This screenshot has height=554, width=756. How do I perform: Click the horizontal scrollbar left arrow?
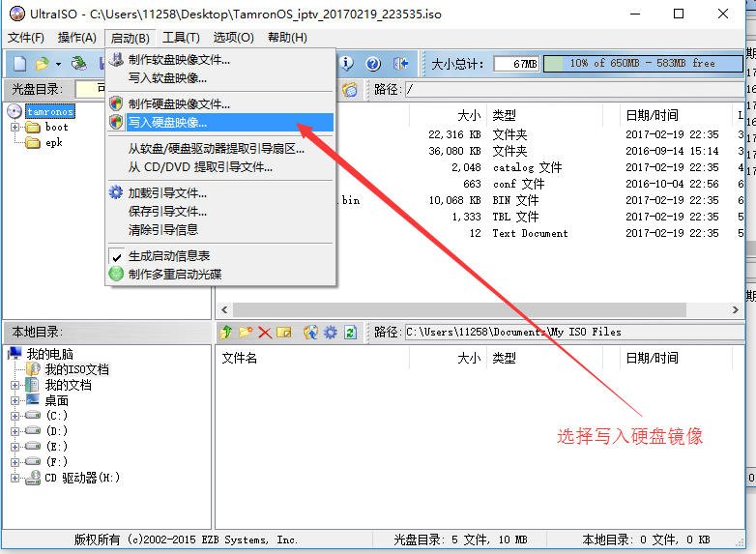click(224, 310)
